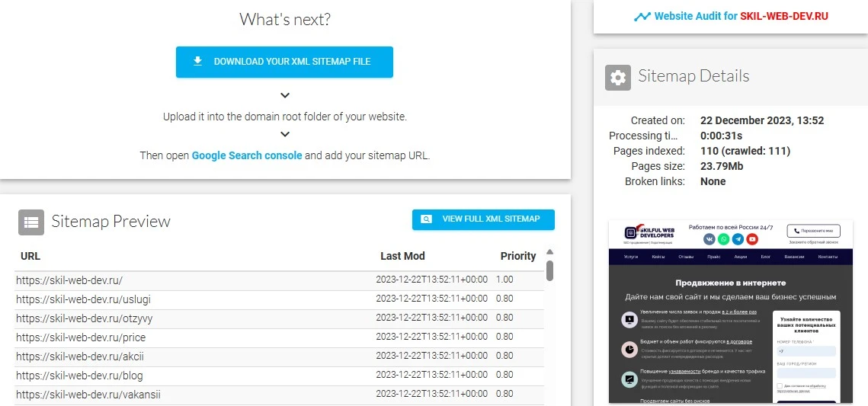Click the Контакты menu item in the thumbnail
Screen dimensions: 868x406
pyautogui.click(x=828, y=257)
